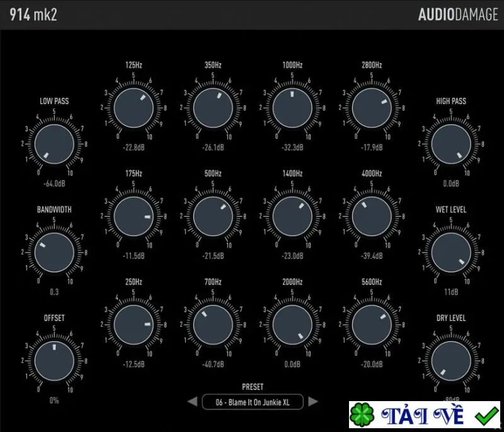
Task: Click the 125Hz band knob
Action: (x=134, y=108)
